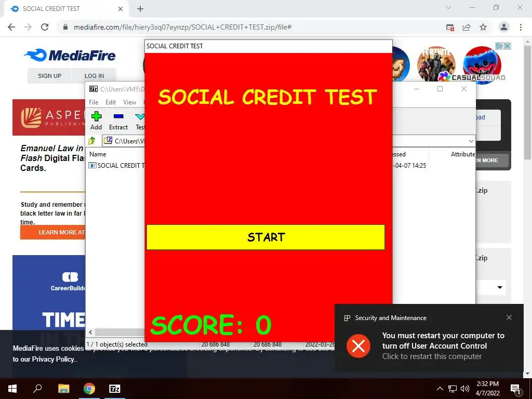Viewport: 532px width, 399px height.
Task: Expand the 7-Zip path dropdown arrow
Action: pyautogui.click(x=471, y=141)
